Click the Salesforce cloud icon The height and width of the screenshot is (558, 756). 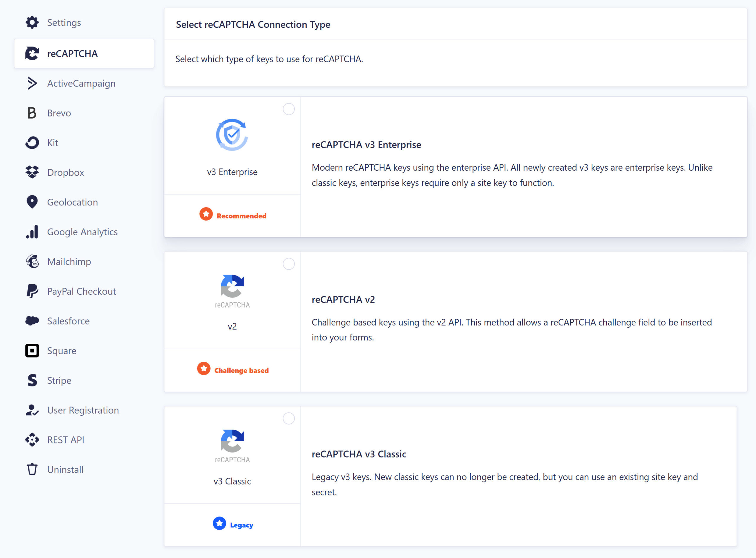pos(32,321)
